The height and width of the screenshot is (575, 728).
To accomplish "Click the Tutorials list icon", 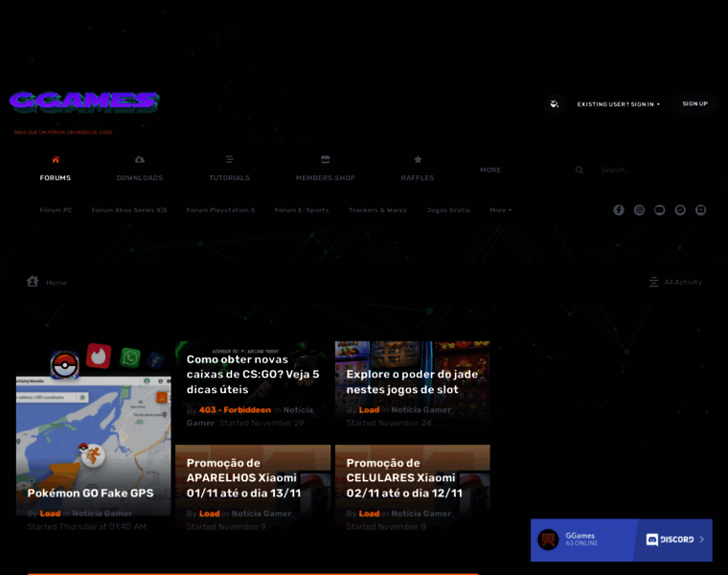I will (229, 160).
